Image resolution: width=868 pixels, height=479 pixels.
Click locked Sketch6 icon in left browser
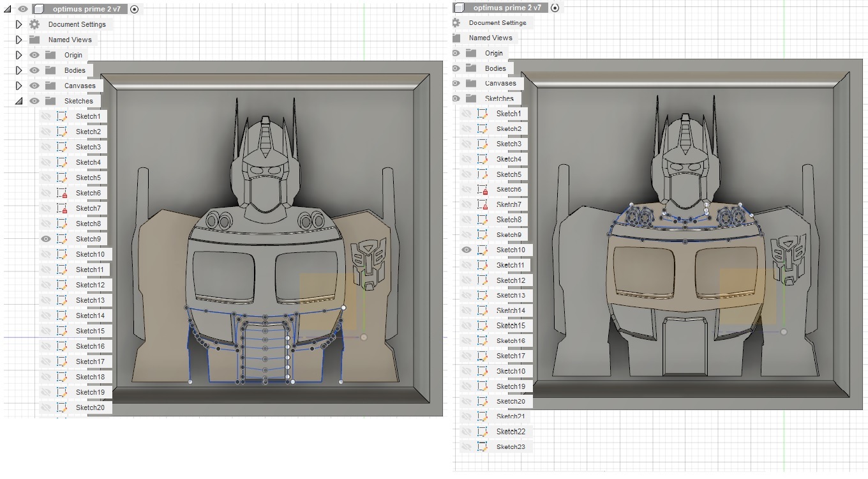coord(62,193)
